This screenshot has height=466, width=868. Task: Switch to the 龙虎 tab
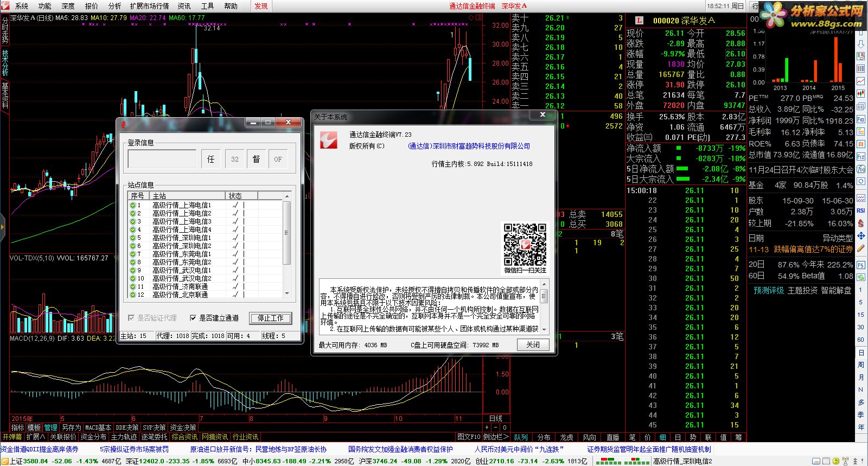566,437
